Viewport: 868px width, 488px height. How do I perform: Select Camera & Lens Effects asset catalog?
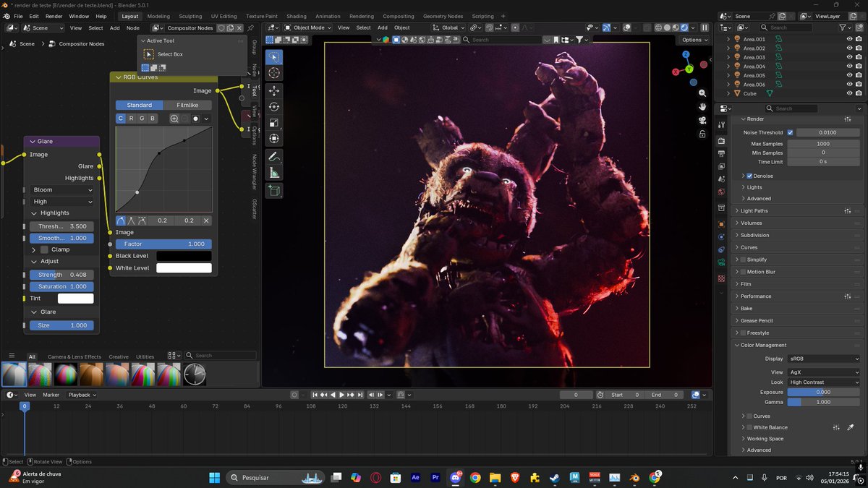point(75,356)
